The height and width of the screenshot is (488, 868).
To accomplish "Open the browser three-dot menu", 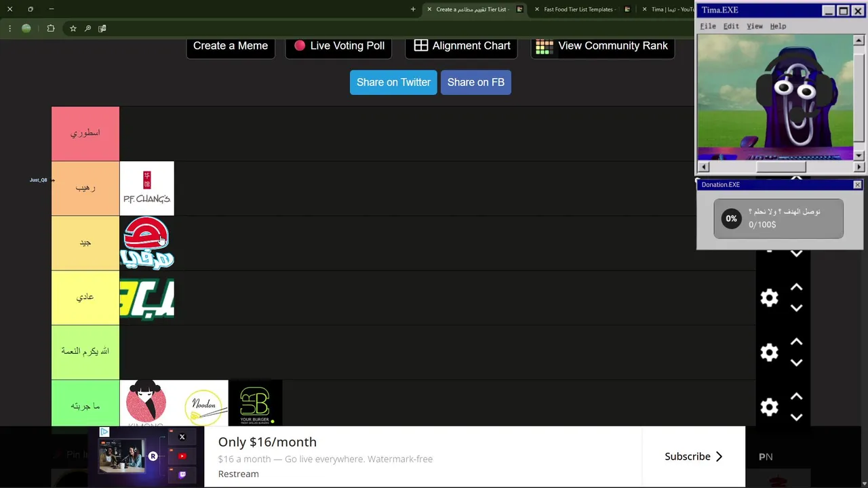I will click(9, 28).
